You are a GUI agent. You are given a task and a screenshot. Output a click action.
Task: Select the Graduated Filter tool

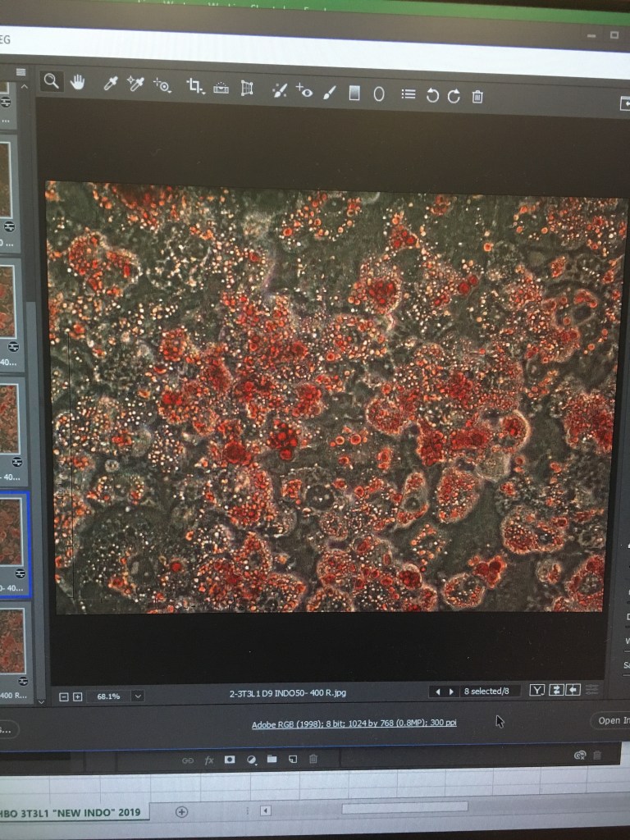(x=354, y=94)
